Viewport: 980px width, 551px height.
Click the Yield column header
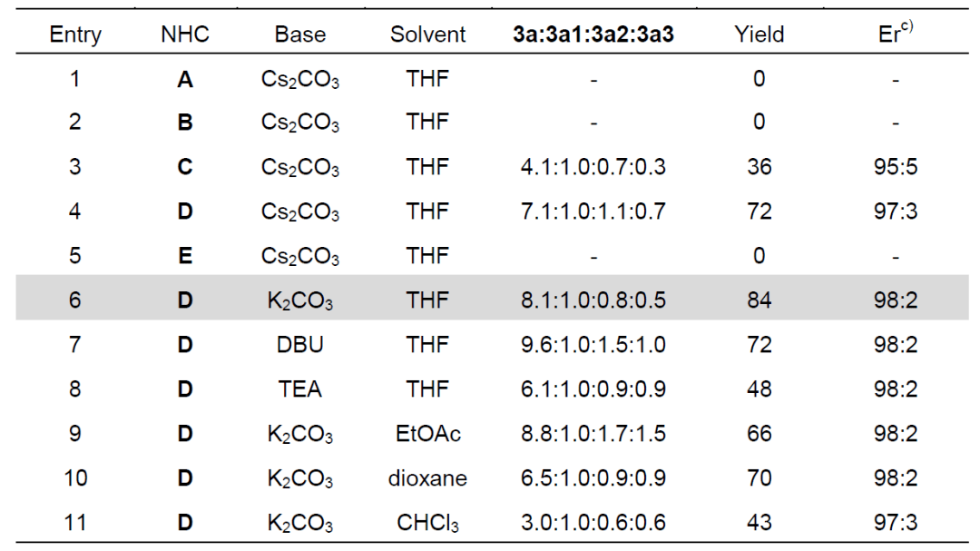tap(758, 35)
